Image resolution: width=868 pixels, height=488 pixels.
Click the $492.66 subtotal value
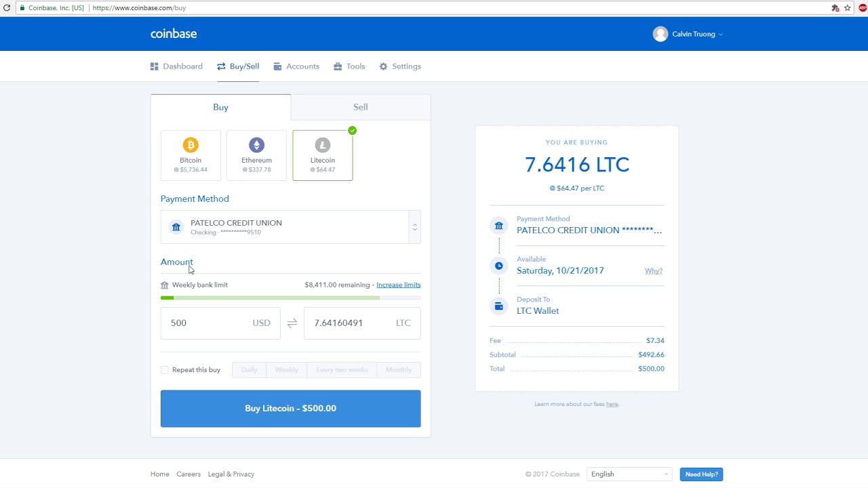coord(651,355)
